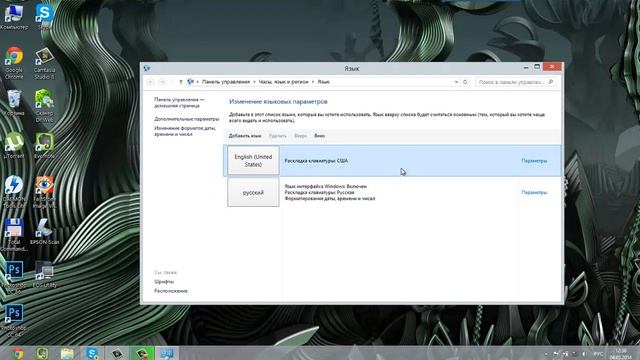Go up one level with the Up arrow
Image resolution: width=640 pixels, height=360 pixels.
[x=181, y=82]
